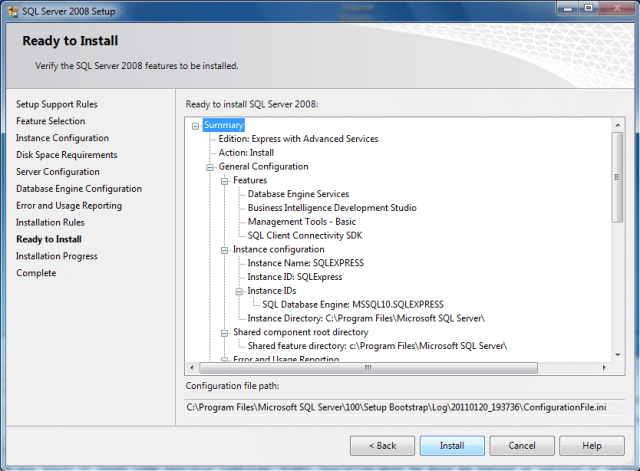Click Database Engine Configuration step

79,189
